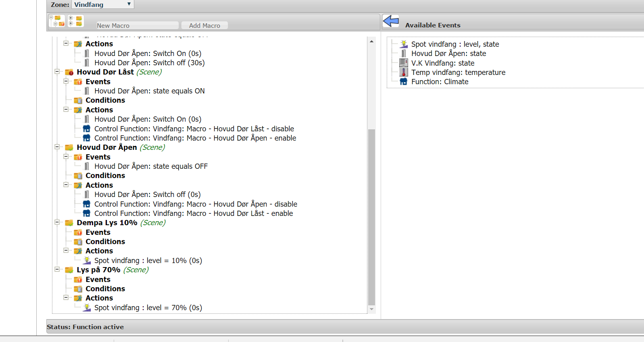
Task: Collapse the topmost Actions node
Action: click(x=66, y=44)
